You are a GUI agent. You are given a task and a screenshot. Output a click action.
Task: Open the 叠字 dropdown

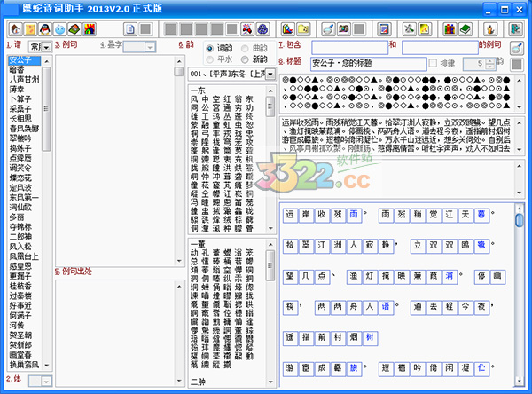pyautogui.click(x=150, y=47)
